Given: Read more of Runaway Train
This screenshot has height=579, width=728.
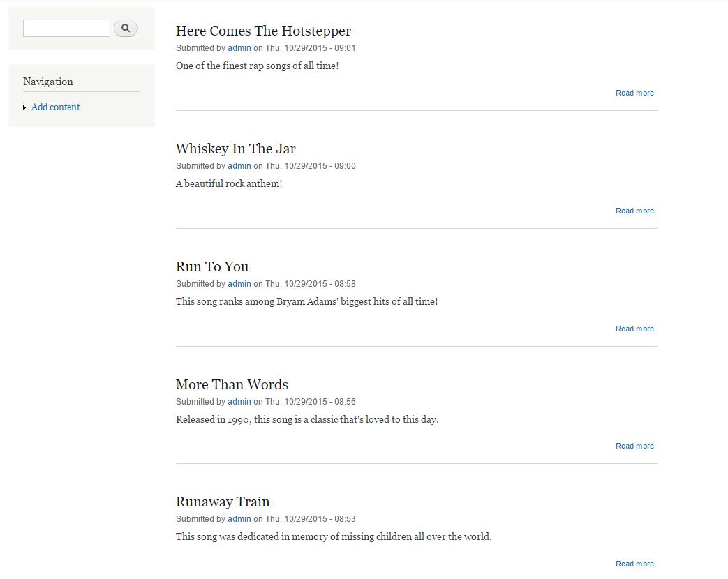Looking at the screenshot, I should (x=634, y=564).
